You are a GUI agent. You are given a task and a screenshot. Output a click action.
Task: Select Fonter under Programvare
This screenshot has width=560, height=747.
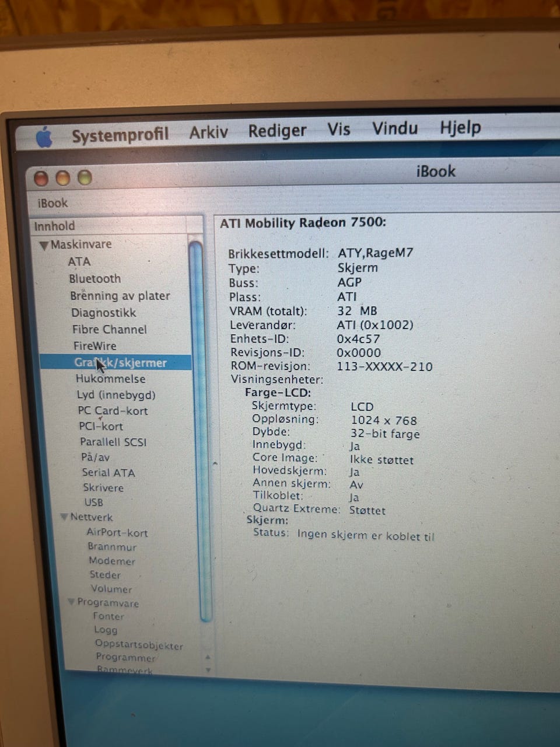point(108,616)
